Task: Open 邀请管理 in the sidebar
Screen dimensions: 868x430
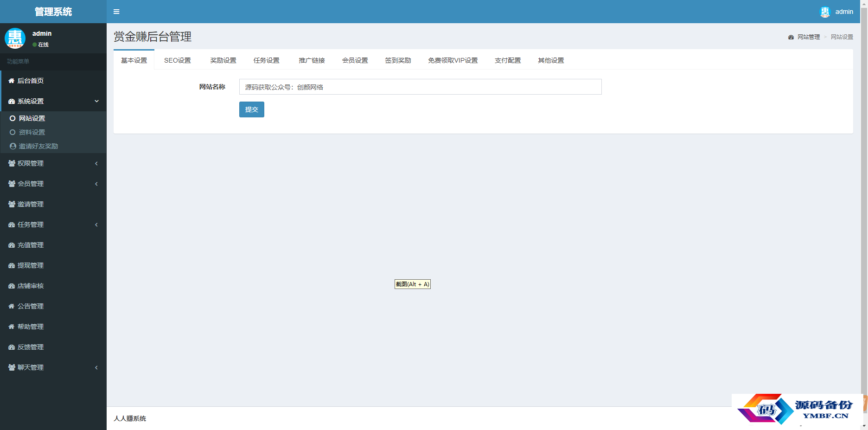Action: [x=53, y=204]
